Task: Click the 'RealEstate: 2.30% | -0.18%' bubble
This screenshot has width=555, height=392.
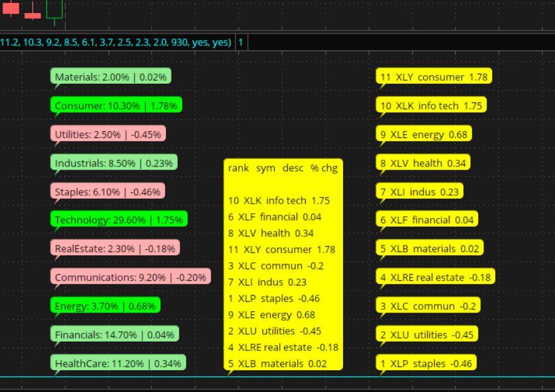Action: pyautogui.click(x=115, y=248)
